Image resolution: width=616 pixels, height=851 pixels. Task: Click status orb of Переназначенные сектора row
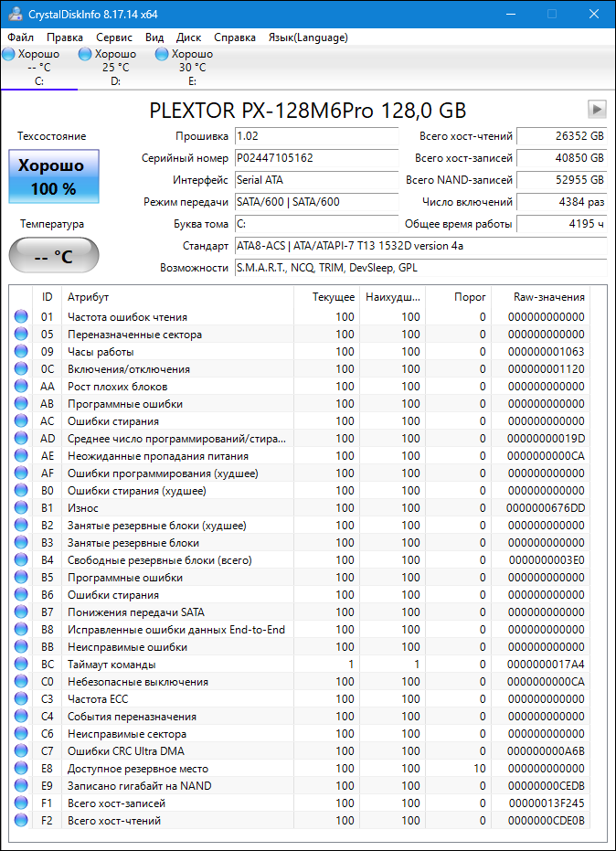21,335
